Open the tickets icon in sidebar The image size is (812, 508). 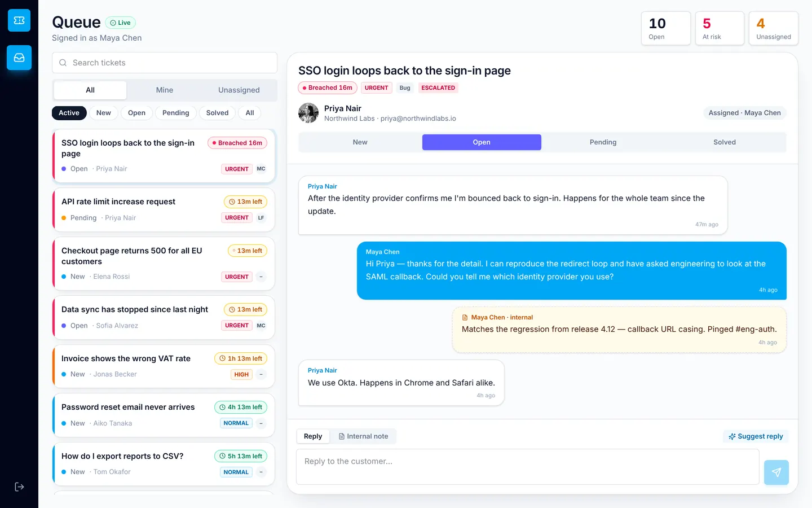19,20
